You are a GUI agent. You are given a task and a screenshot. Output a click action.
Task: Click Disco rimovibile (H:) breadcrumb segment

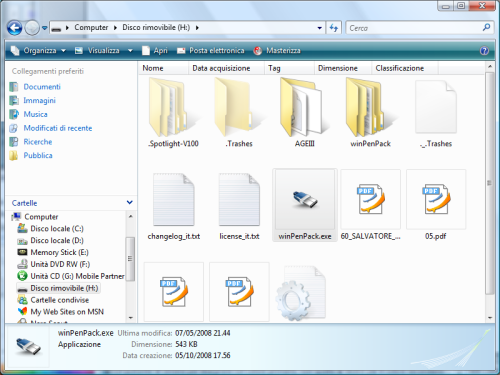coord(156,28)
